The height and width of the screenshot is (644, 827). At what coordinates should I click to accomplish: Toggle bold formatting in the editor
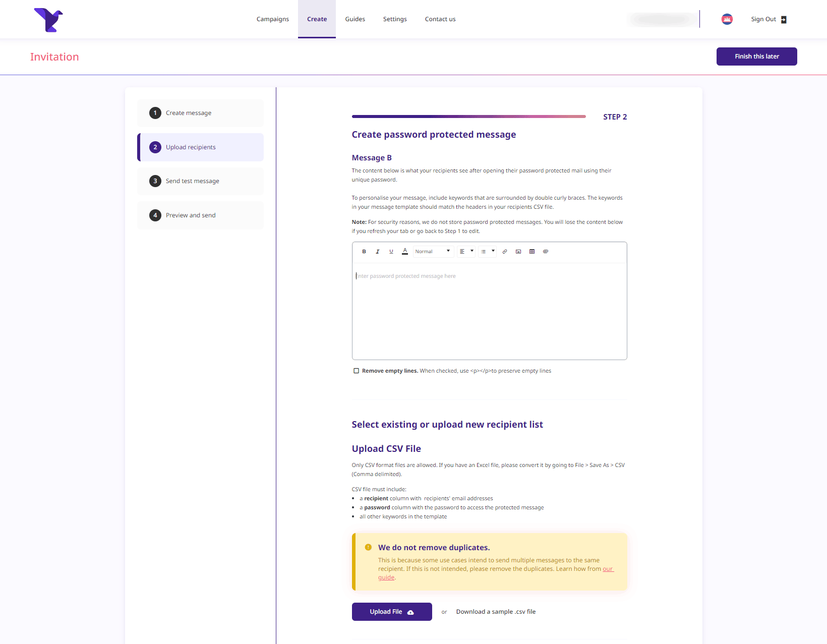tap(364, 252)
